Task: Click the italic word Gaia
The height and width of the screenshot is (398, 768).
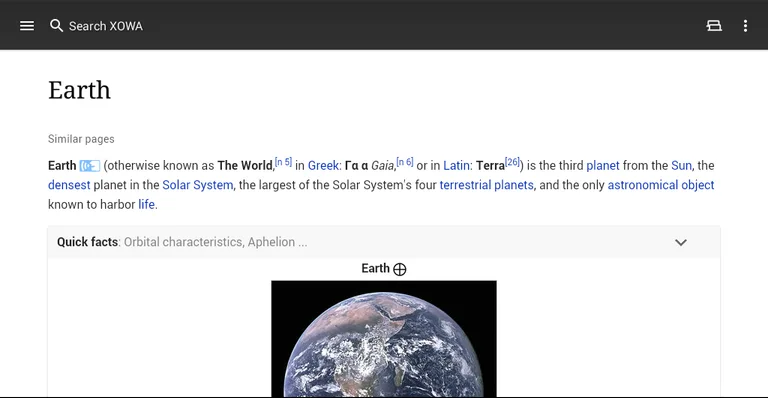Action: coord(383,166)
